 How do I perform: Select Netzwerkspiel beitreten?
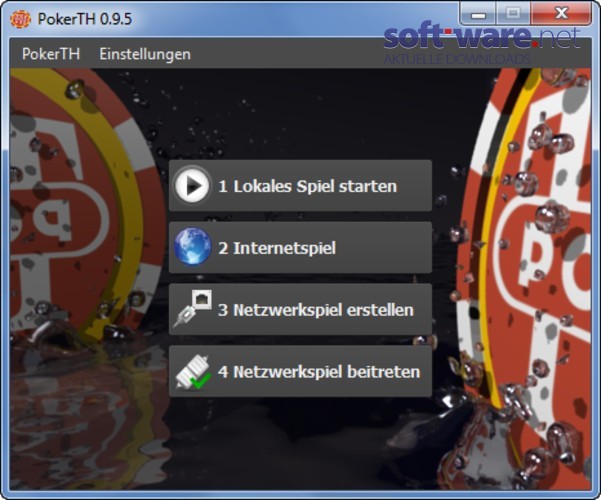(300, 371)
